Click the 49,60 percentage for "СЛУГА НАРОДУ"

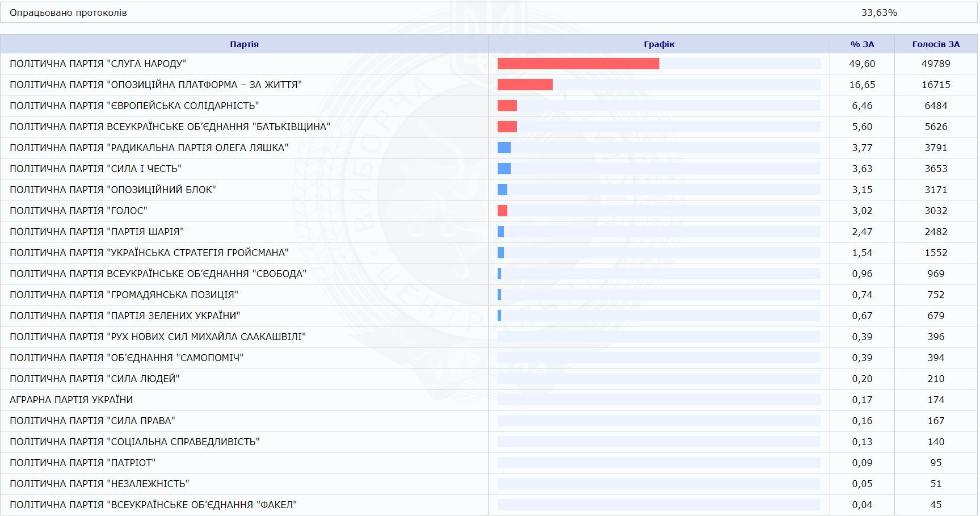coord(862,64)
